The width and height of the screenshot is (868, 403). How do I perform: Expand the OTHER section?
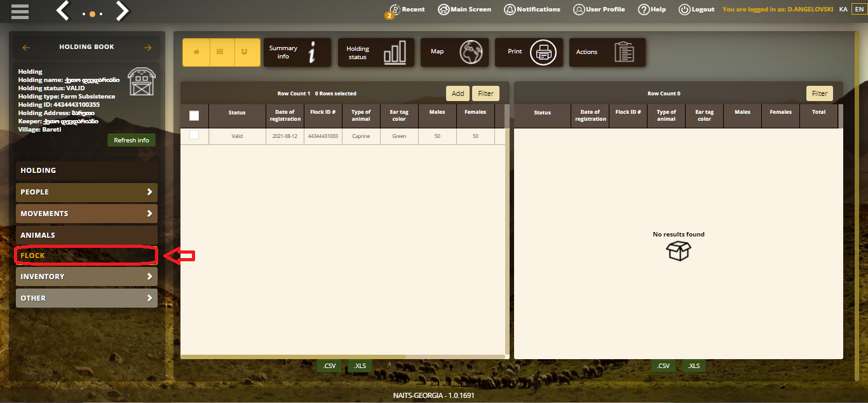tap(86, 298)
